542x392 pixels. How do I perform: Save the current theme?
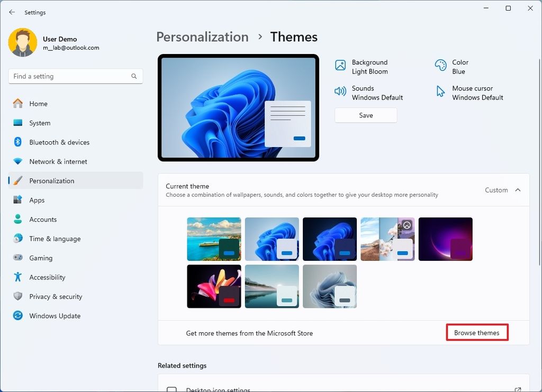tap(365, 115)
